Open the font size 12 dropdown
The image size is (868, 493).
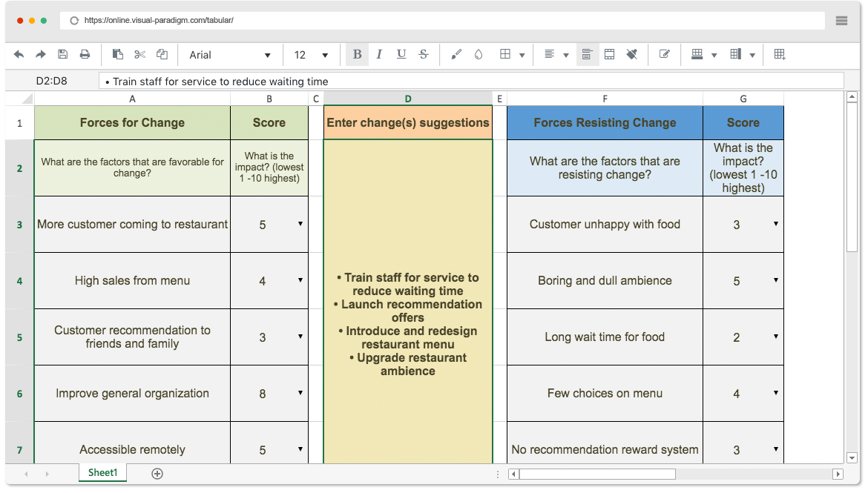coord(311,55)
